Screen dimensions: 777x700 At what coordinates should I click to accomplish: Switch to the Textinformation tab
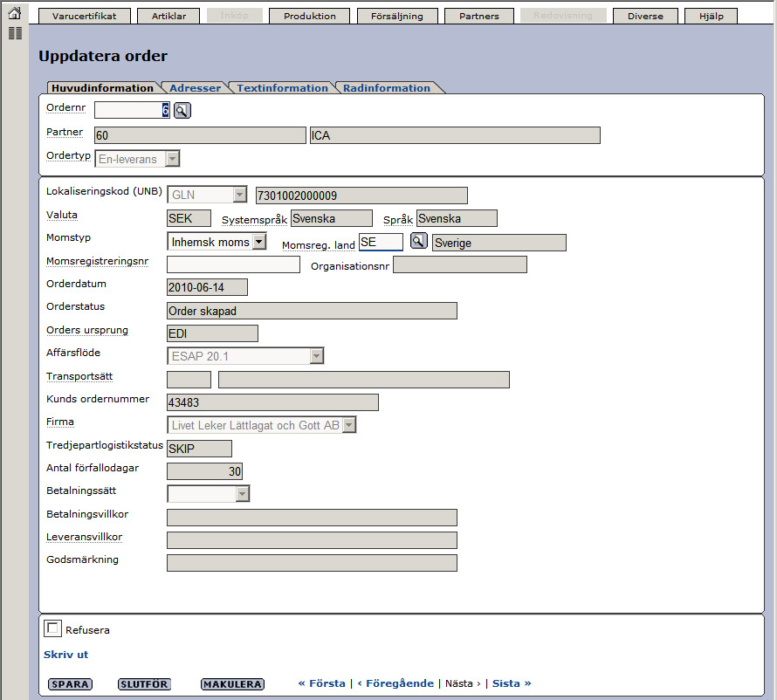(283, 87)
